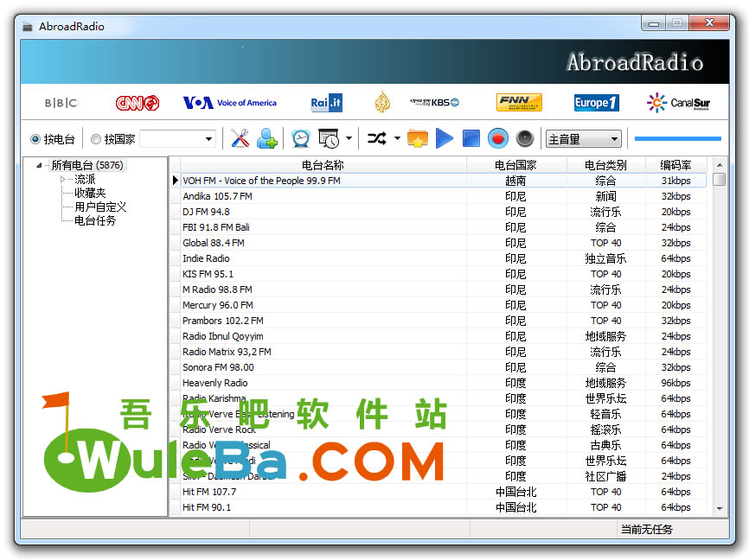Select 用户自定义 in the tree
Viewport: 749px width, 560px height.
(100, 207)
